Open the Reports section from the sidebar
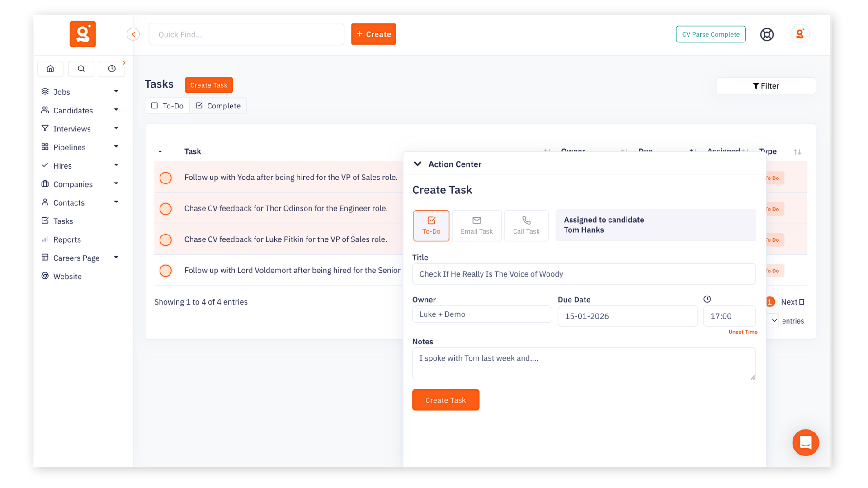The image size is (868, 488). tap(67, 239)
